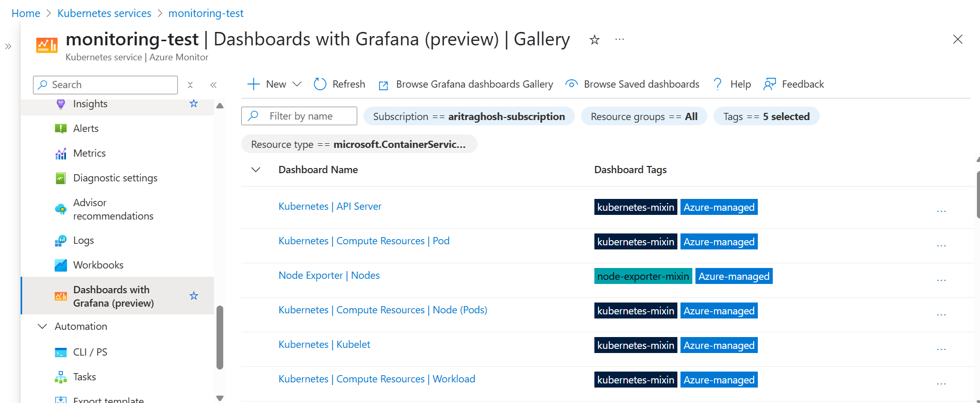This screenshot has width=980, height=403.
Task: Open the Resource type filter pill
Action: click(359, 144)
